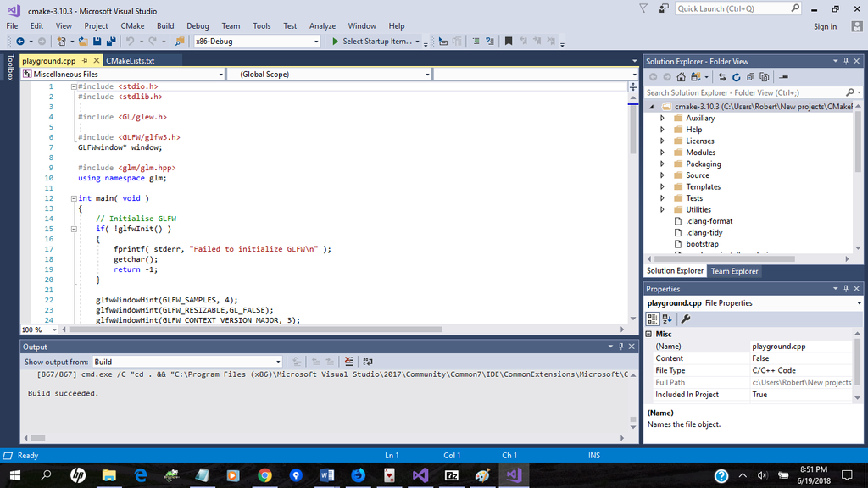Open the Select Startup Item dropdown arrow
This screenshot has width=868, height=488.
pos(417,42)
